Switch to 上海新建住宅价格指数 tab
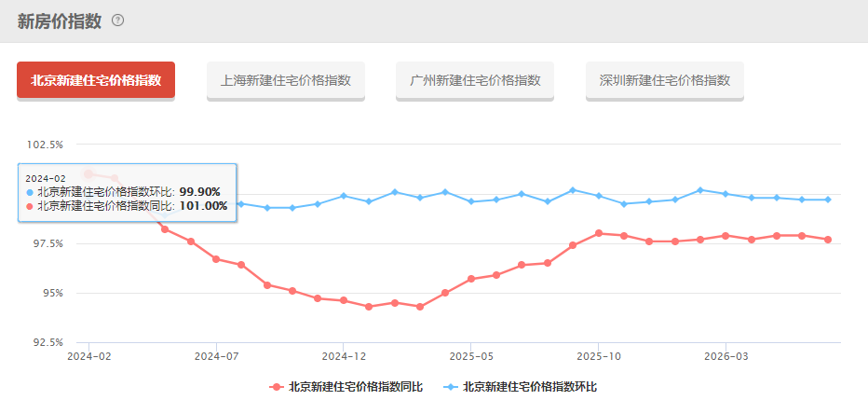Image resolution: width=868 pixels, height=414 pixels. 286,80
